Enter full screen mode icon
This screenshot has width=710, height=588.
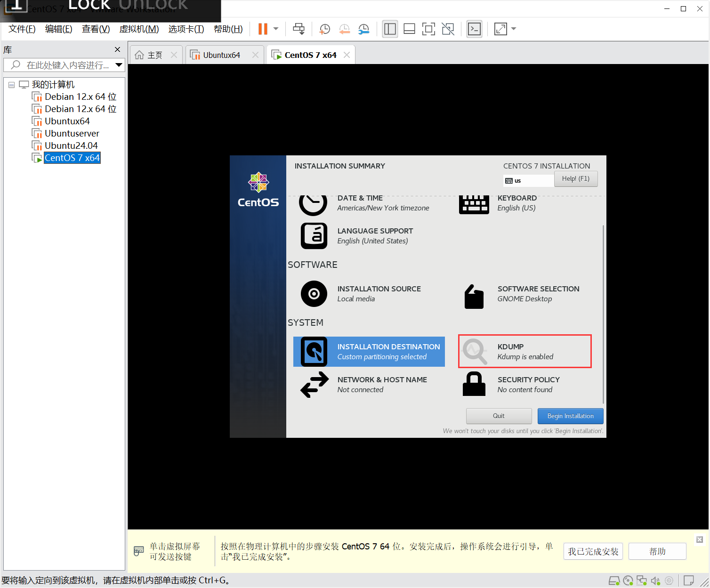coord(428,29)
